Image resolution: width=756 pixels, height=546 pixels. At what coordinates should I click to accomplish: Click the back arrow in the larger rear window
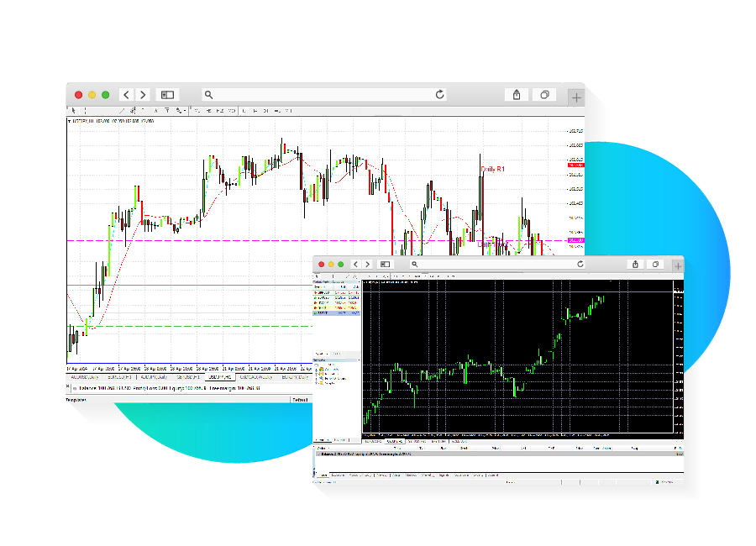(126, 95)
